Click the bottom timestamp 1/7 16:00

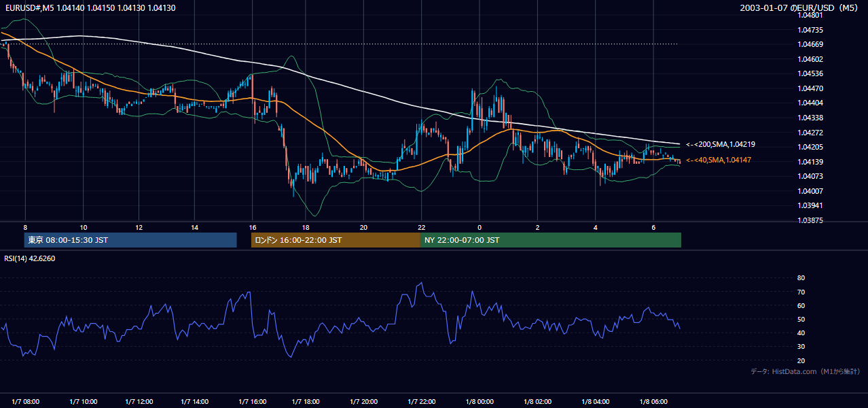point(251,401)
